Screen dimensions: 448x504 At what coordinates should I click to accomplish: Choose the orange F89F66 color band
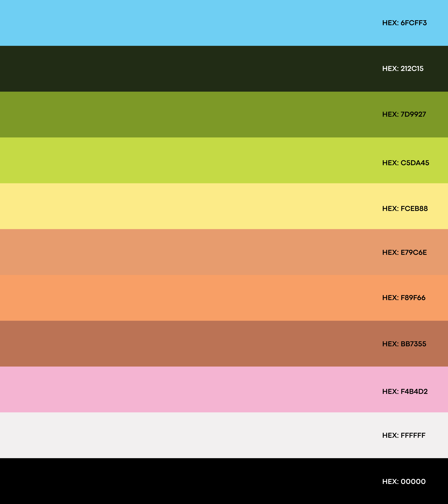187,298
